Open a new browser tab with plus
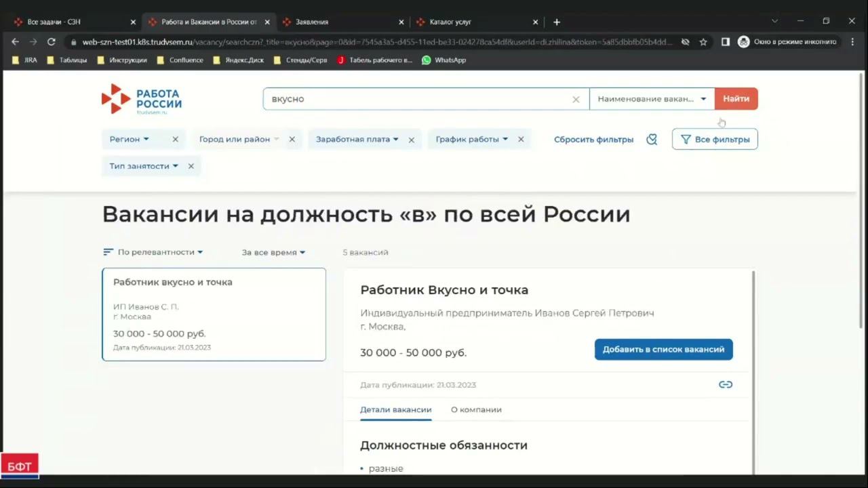 (557, 22)
